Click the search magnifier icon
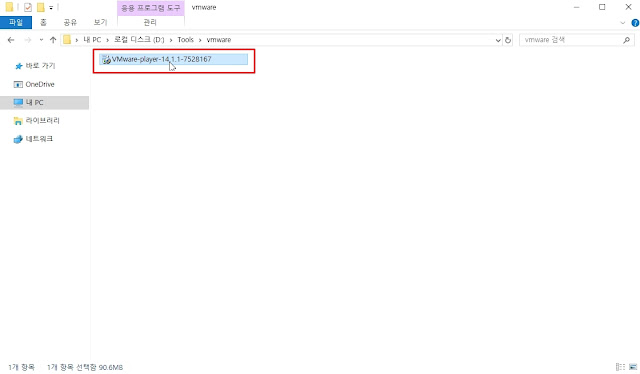 click(x=627, y=40)
